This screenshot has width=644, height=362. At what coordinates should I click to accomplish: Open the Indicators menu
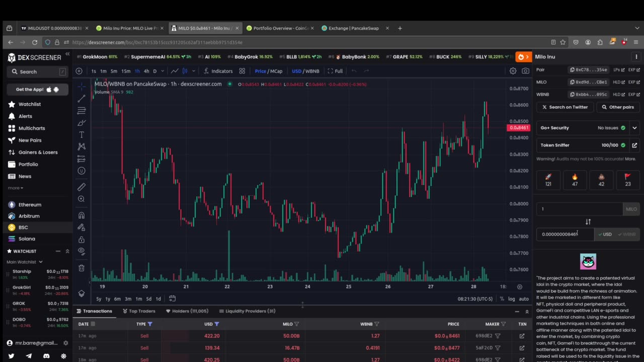(218, 71)
